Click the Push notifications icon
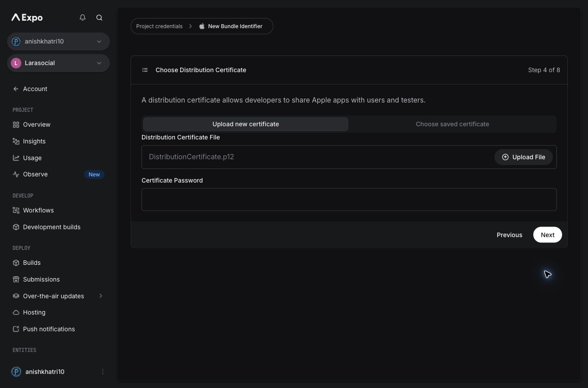 [16, 329]
